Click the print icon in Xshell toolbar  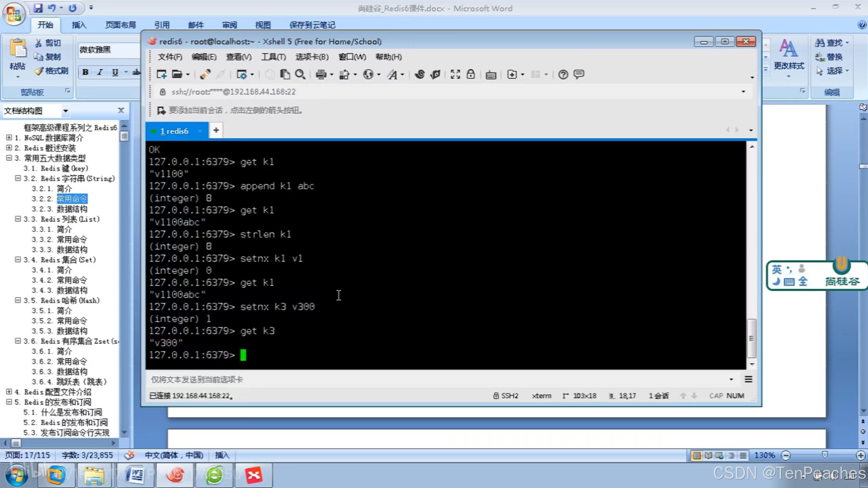(x=321, y=74)
